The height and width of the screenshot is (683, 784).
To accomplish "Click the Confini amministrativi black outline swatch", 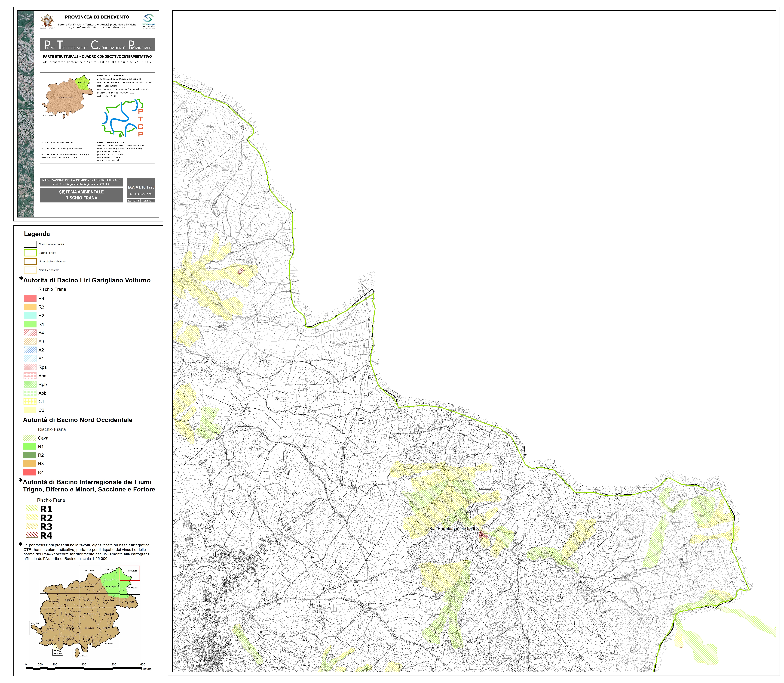I will point(31,244).
